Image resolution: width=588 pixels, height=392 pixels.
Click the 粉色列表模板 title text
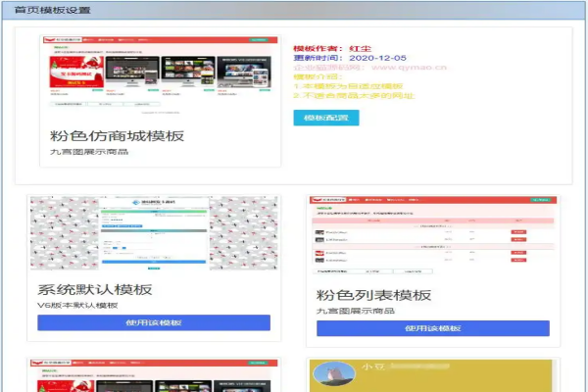[373, 295]
